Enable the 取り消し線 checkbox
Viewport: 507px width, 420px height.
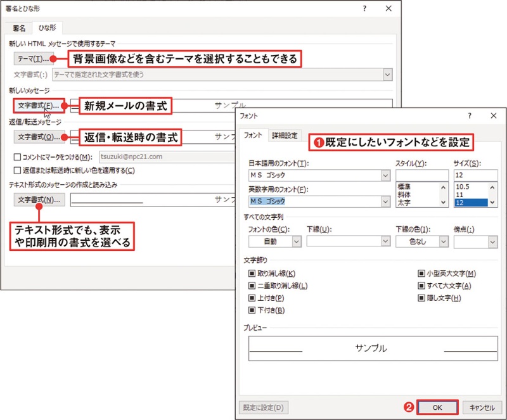tap(252, 274)
